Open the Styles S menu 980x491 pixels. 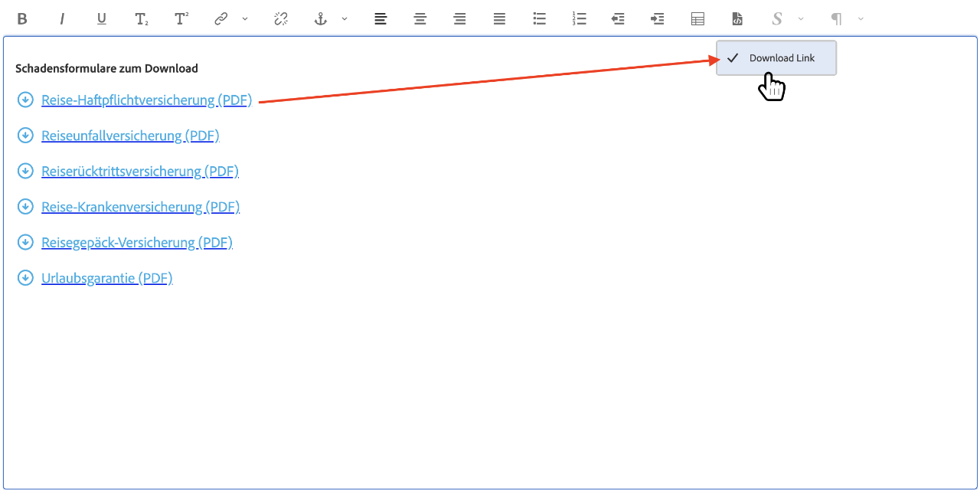[777, 19]
